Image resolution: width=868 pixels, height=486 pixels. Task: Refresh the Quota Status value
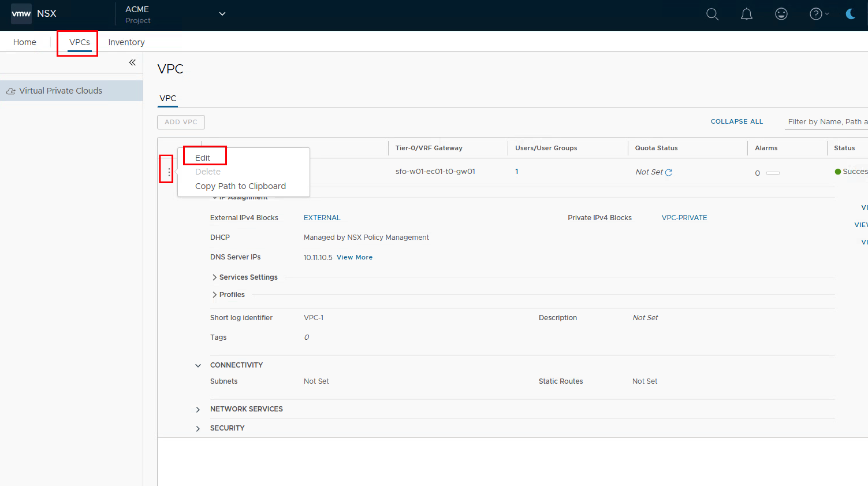[669, 172]
